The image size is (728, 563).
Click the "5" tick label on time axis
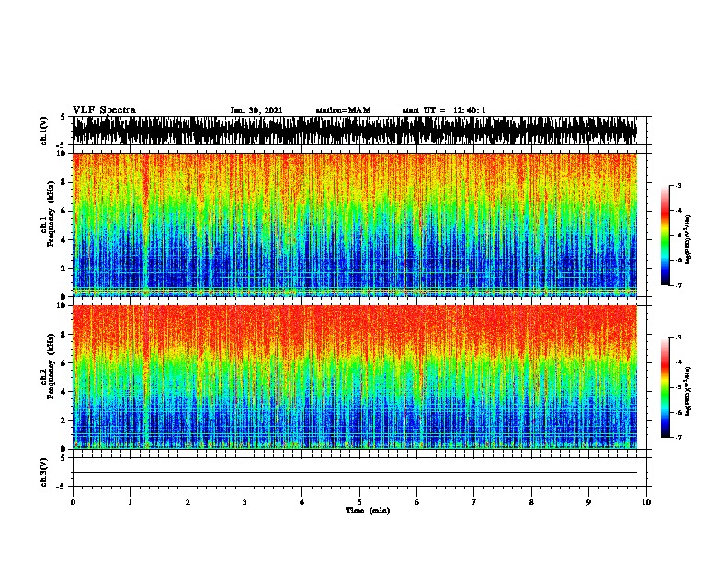359,502
